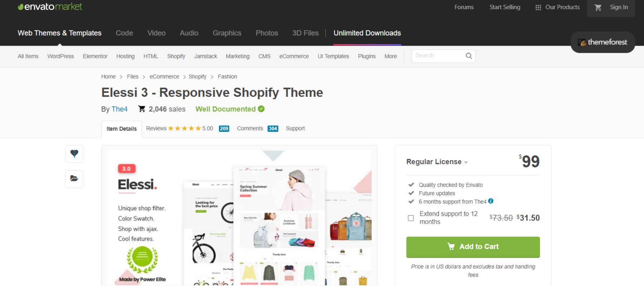The height and width of the screenshot is (286, 644).
Task: Click the ThemeForest badge logo
Action: (x=602, y=42)
